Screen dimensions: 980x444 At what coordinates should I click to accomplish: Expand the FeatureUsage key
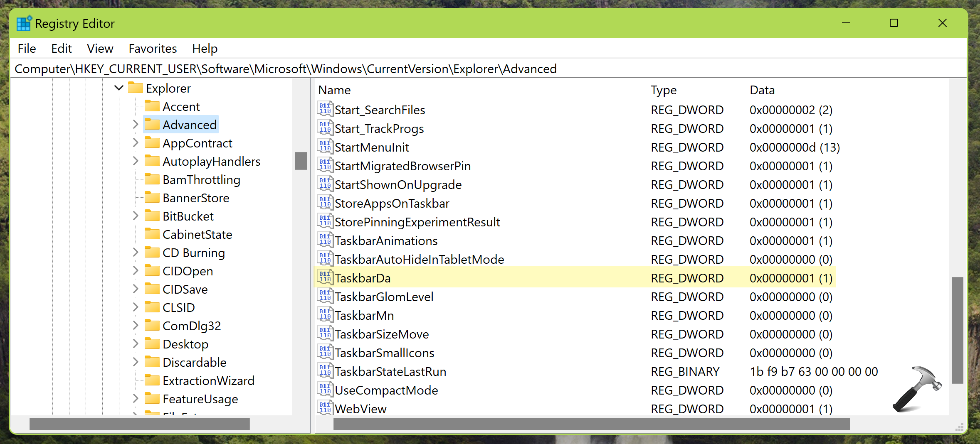(x=136, y=398)
